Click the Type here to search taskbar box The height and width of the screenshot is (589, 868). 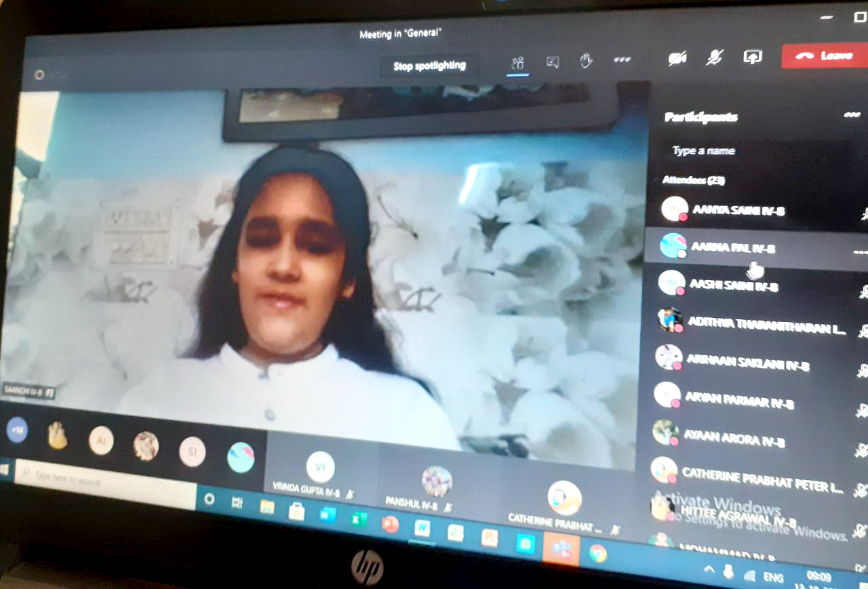tap(105, 485)
